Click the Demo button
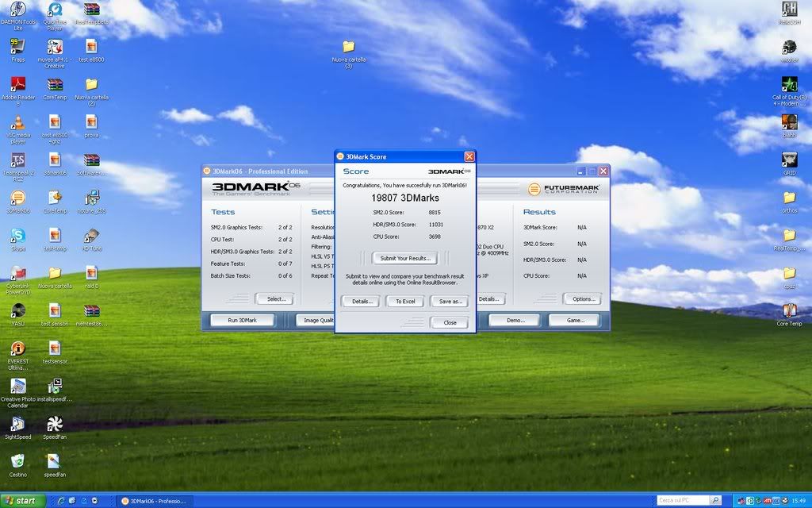812x508 pixels. point(515,320)
